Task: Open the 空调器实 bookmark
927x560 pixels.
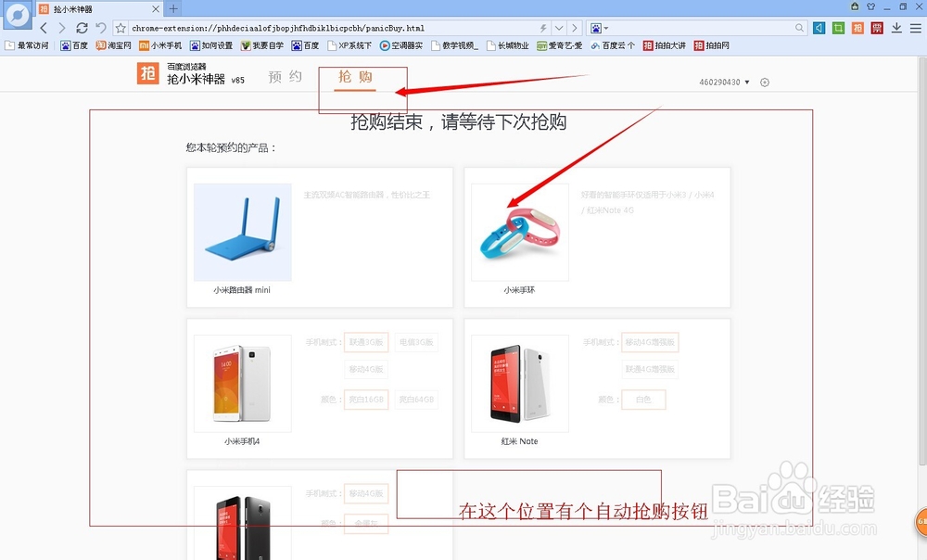Action: 401,45
